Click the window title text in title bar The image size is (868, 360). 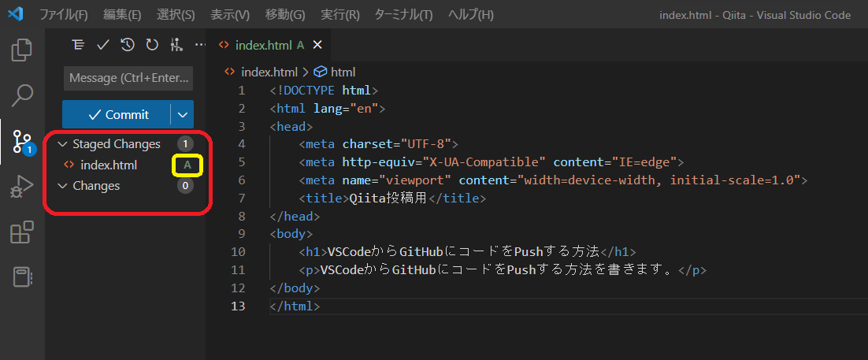[755, 15]
